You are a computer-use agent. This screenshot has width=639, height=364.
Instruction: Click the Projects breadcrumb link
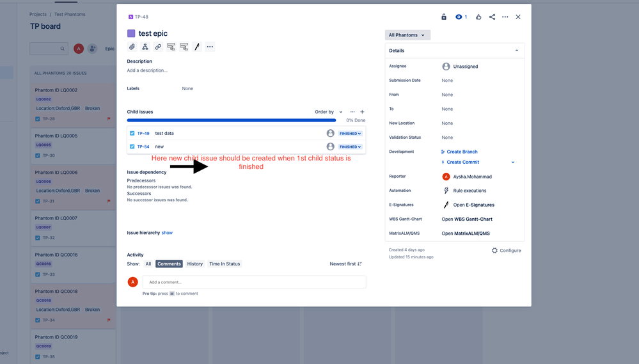click(38, 14)
